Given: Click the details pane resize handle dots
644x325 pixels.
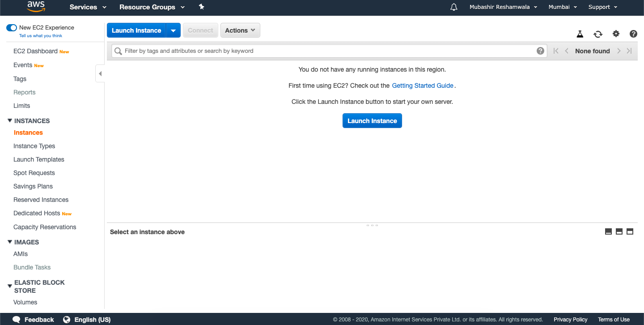Looking at the screenshot, I should pos(372,225).
